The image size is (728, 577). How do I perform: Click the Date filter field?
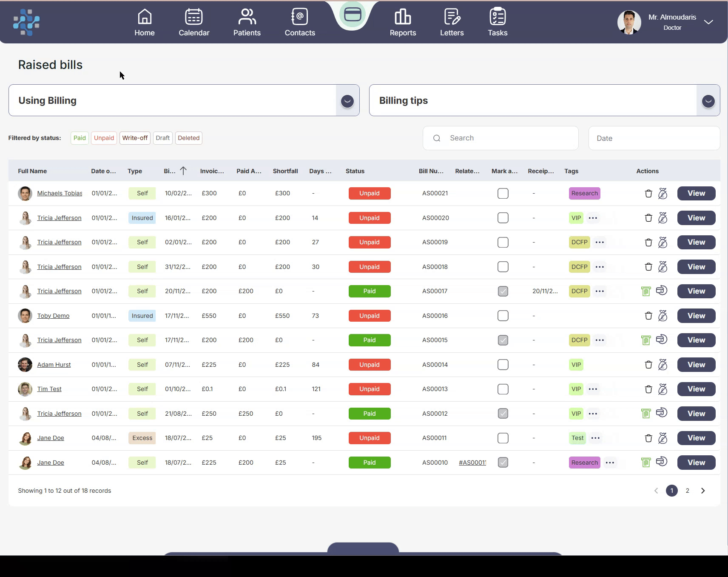pos(654,138)
